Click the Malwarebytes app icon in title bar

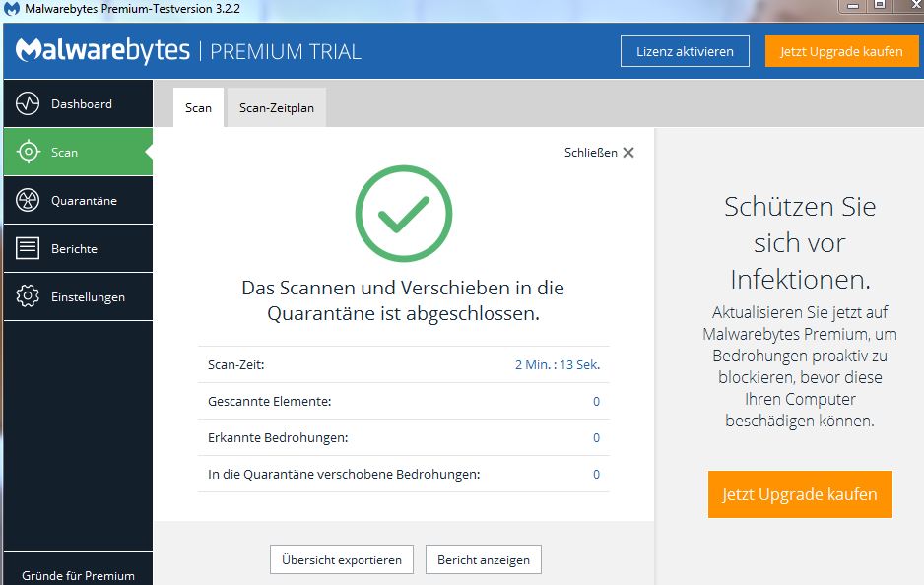[10, 10]
